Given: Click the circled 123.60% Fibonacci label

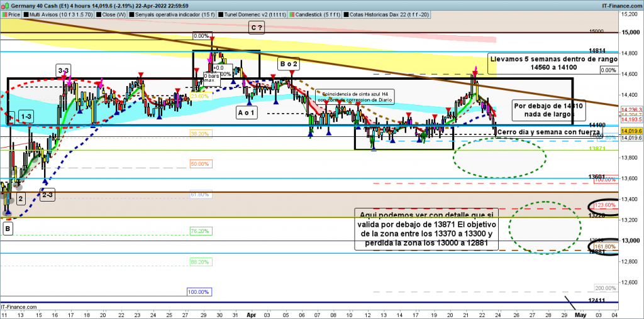Looking at the screenshot, I should 604,206.
